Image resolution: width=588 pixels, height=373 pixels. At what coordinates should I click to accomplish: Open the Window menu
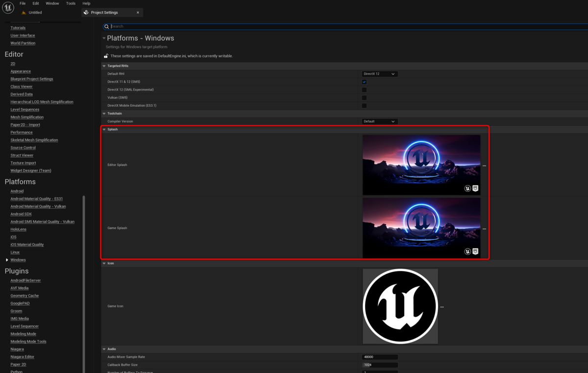[52, 3]
